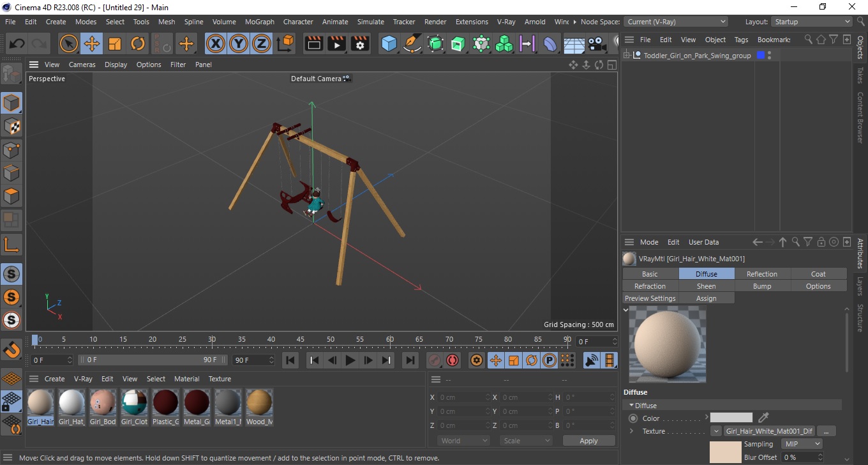This screenshot has width=868, height=465.
Task: Select the Girl_Clot material thumbnail
Action: (x=134, y=407)
